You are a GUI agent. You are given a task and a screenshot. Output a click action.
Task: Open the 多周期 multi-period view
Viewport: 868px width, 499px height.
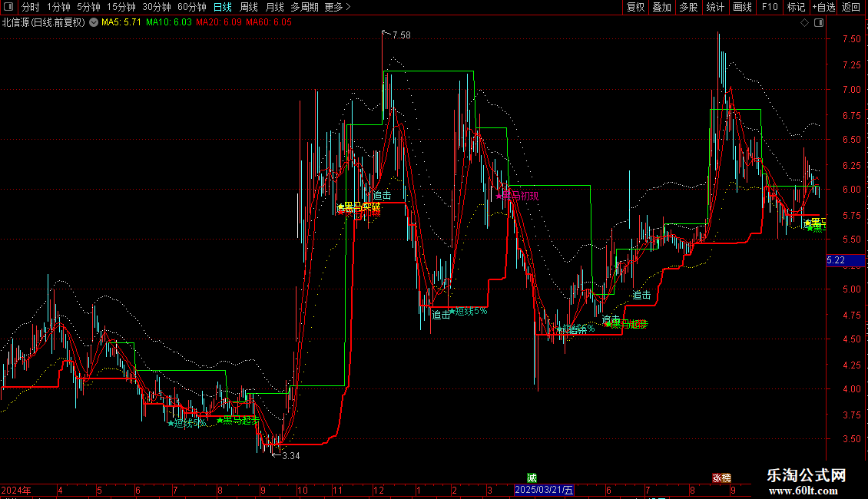coord(304,7)
